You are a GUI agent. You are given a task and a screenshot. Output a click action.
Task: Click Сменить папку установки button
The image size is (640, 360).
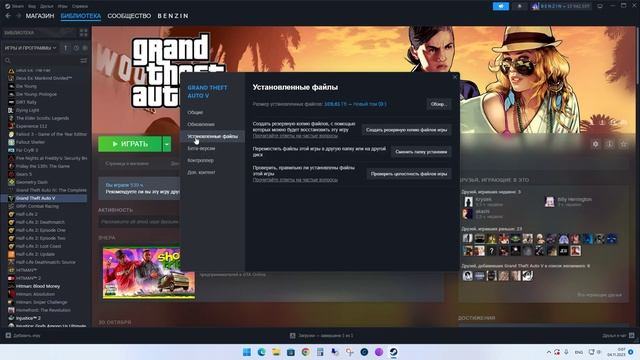[x=421, y=152]
